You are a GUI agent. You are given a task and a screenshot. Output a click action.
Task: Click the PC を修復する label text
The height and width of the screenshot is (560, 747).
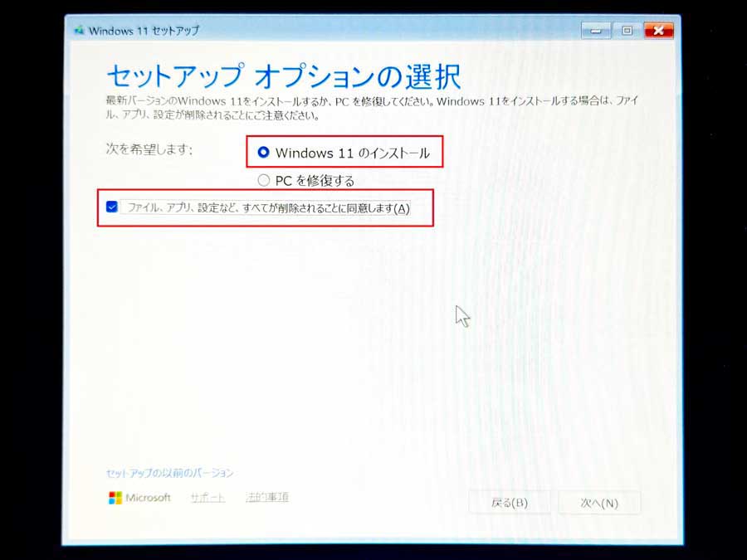point(315,180)
